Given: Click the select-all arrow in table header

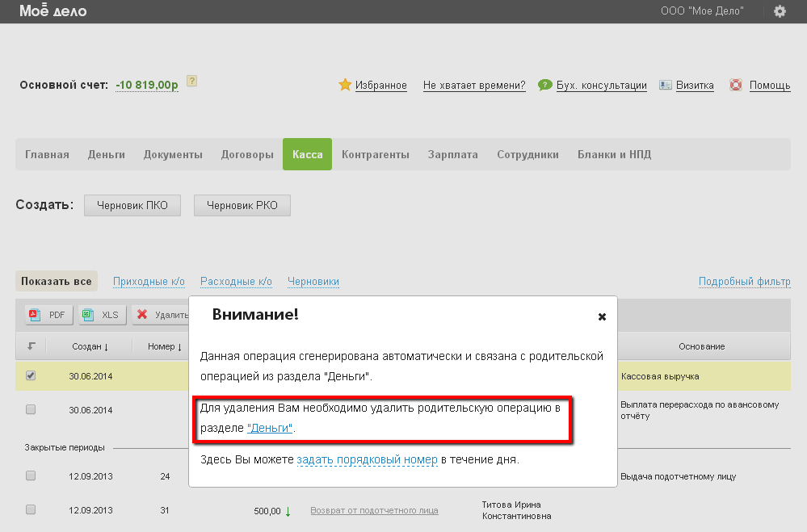Looking at the screenshot, I should (x=32, y=346).
